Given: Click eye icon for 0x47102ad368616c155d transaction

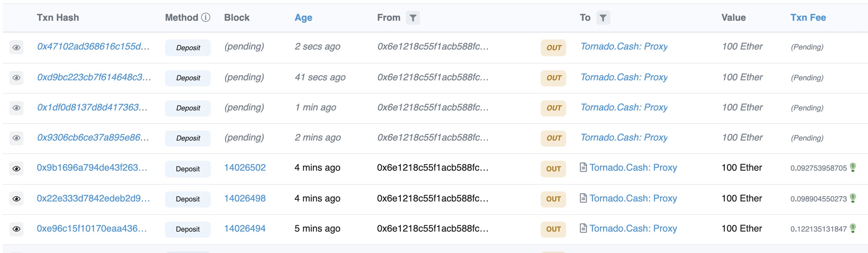Looking at the screenshot, I should pyautogui.click(x=16, y=48).
